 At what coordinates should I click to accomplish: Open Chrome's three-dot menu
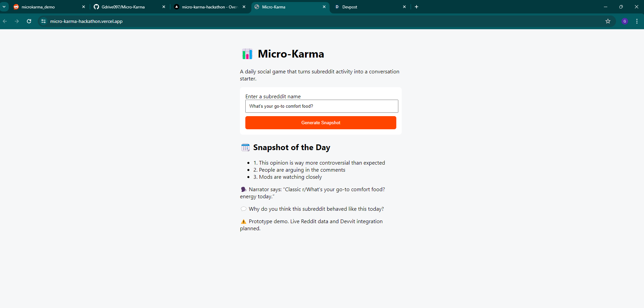pos(637,21)
